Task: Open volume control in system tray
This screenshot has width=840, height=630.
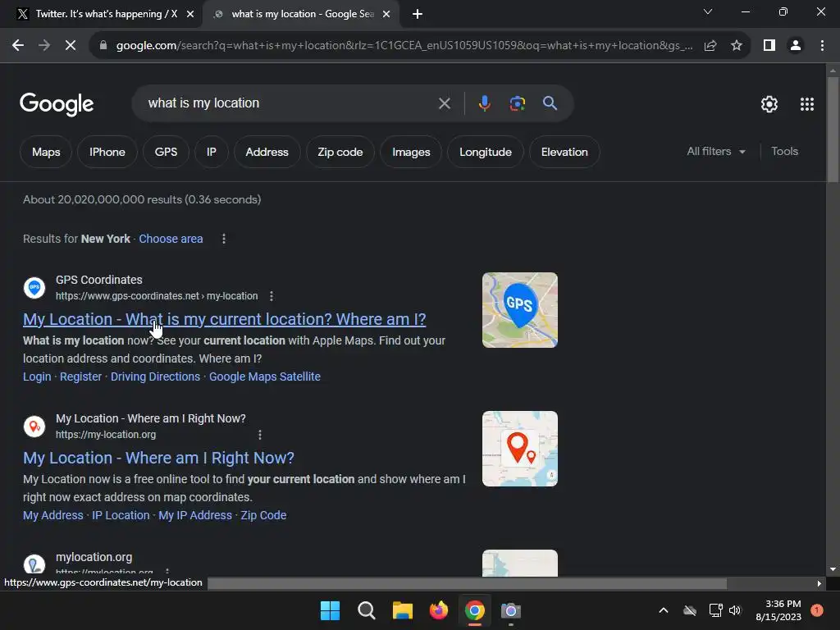Action: pyautogui.click(x=734, y=610)
